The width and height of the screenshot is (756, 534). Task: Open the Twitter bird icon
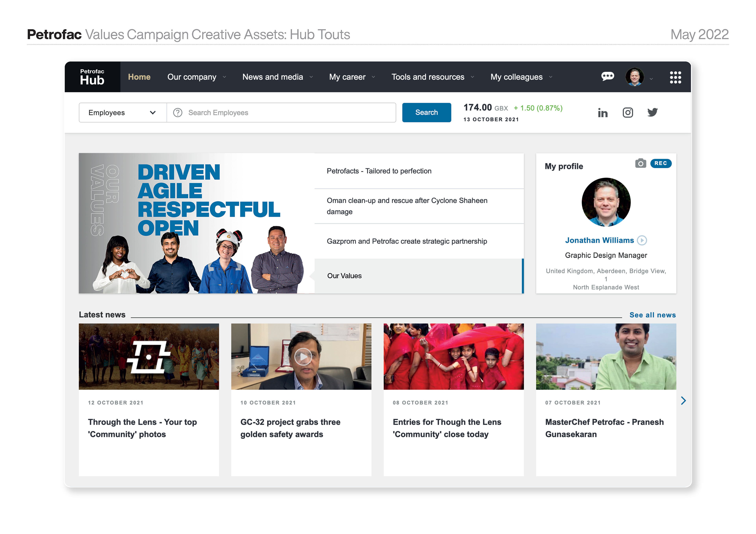coord(652,113)
